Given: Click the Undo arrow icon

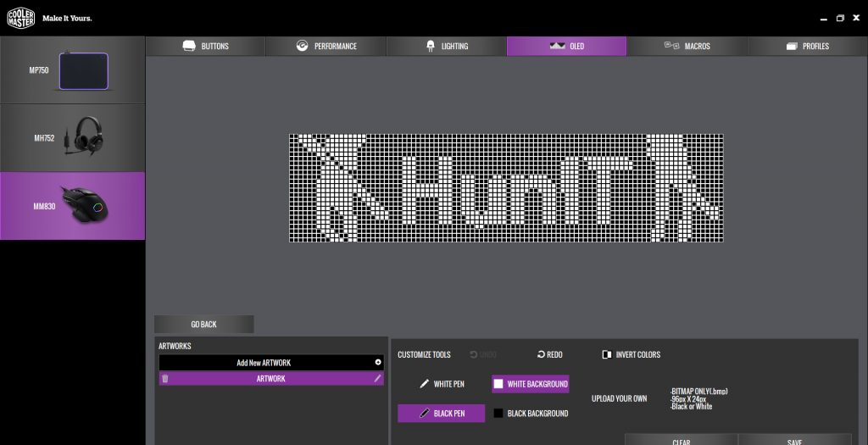Looking at the screenshot, I should point(474,354).
